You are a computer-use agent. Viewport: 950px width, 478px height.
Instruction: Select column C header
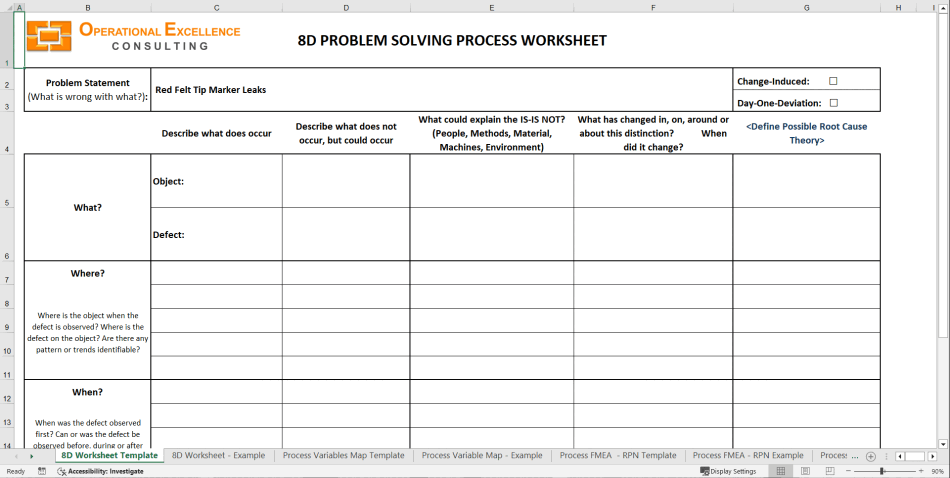[x=217, y=7]
